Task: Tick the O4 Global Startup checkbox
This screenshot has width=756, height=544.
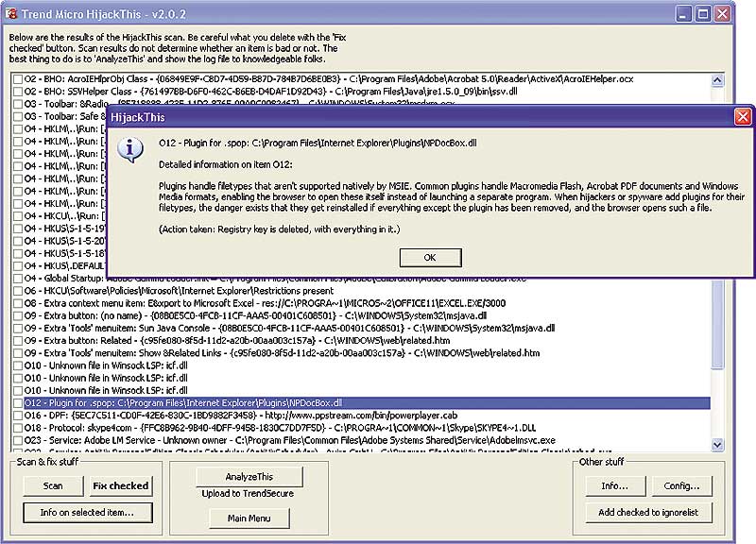Action: click(x=18, y=279)
